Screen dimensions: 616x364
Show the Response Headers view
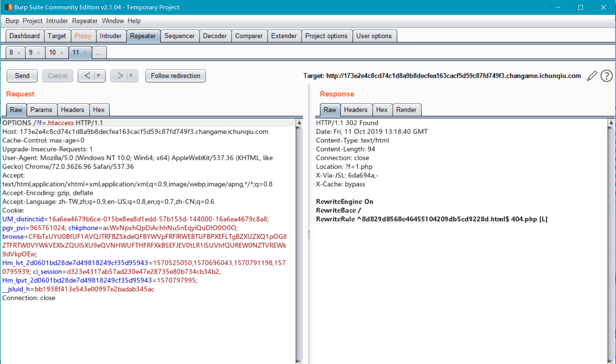coord(356,110)
